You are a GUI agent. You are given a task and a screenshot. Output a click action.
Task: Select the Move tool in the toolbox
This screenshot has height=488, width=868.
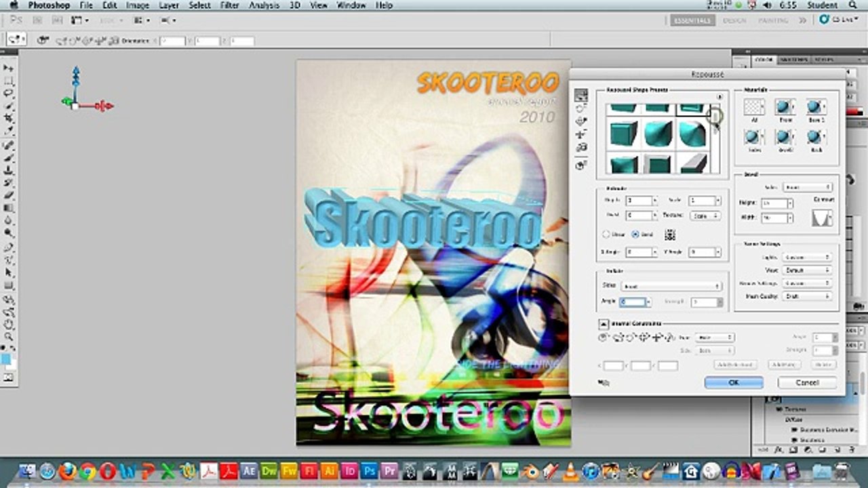(x=9, y=68)
